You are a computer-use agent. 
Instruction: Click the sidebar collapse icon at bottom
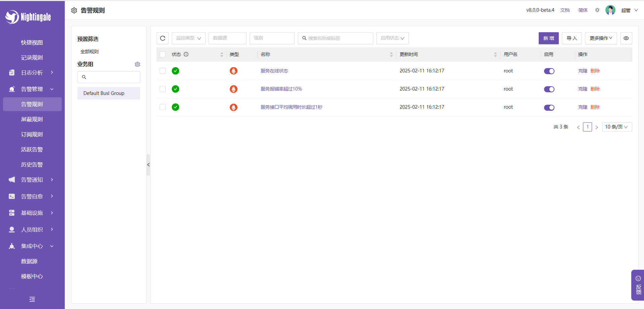click(32, 299)
